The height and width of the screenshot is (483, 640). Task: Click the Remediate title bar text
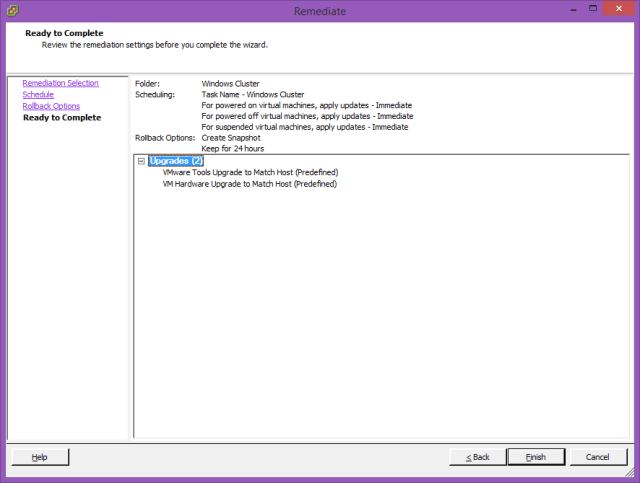[320, 11]
